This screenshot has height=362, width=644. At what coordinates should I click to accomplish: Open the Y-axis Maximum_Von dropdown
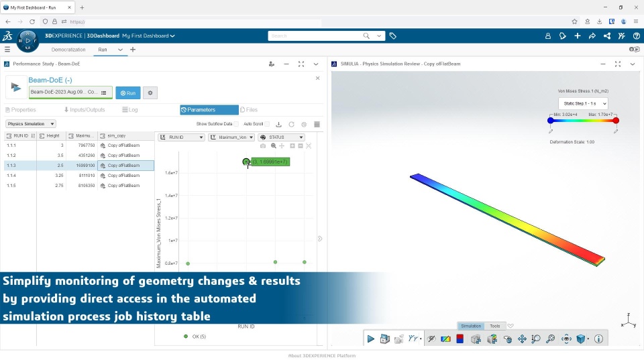[x=231, y=137]
